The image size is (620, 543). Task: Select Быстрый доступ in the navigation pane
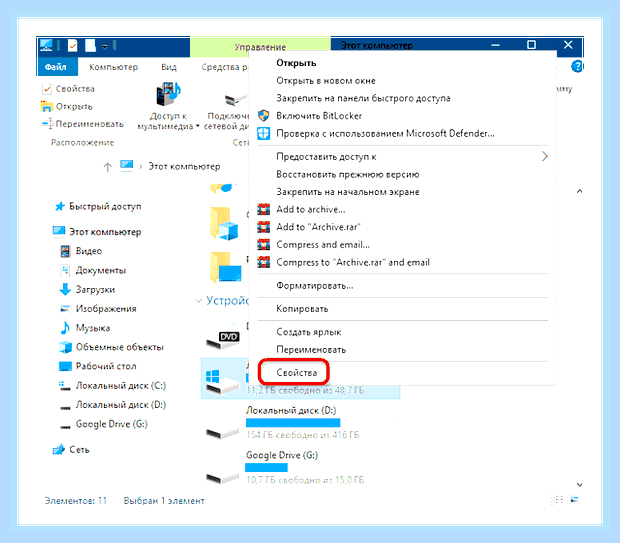[98, 206]
